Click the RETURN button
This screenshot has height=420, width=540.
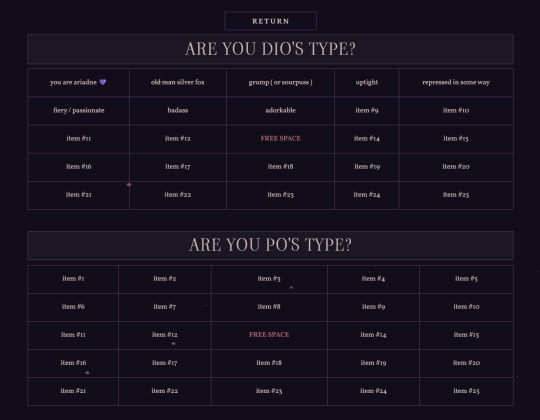(270, 21)
